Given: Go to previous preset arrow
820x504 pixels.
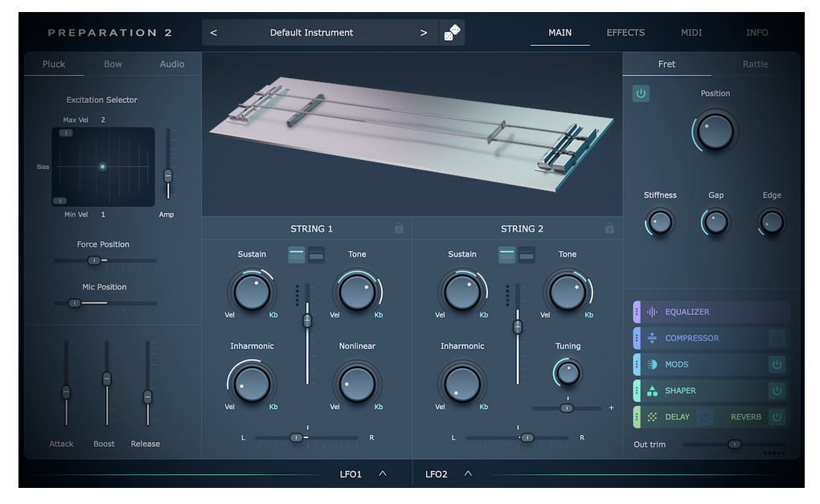Looking at the screenshot, I should coord(213,32).
